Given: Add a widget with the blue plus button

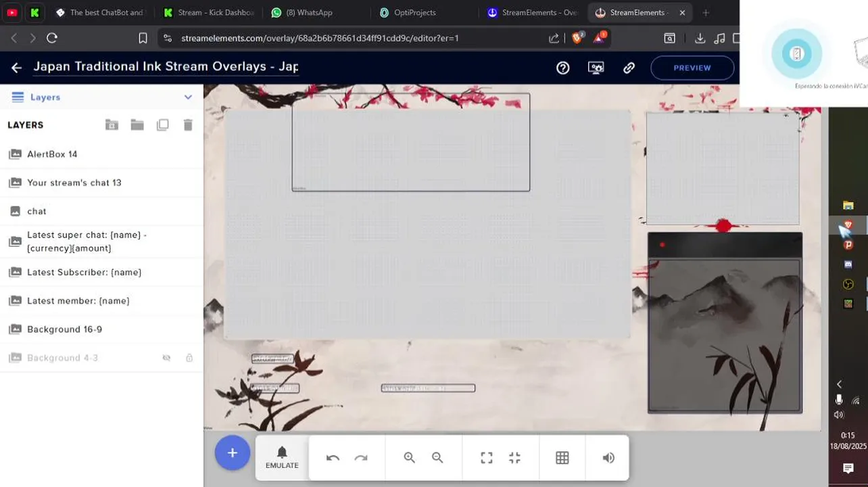Looking at the screenshot, I should pos(232,453).
